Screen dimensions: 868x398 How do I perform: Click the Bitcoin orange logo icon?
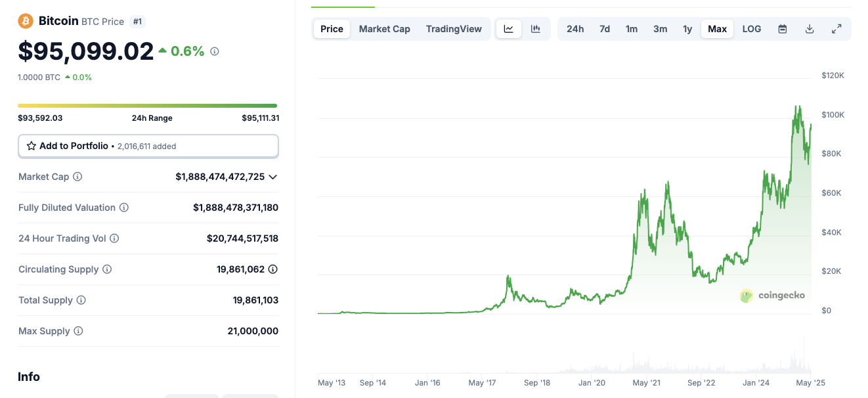tap(26, 21)
